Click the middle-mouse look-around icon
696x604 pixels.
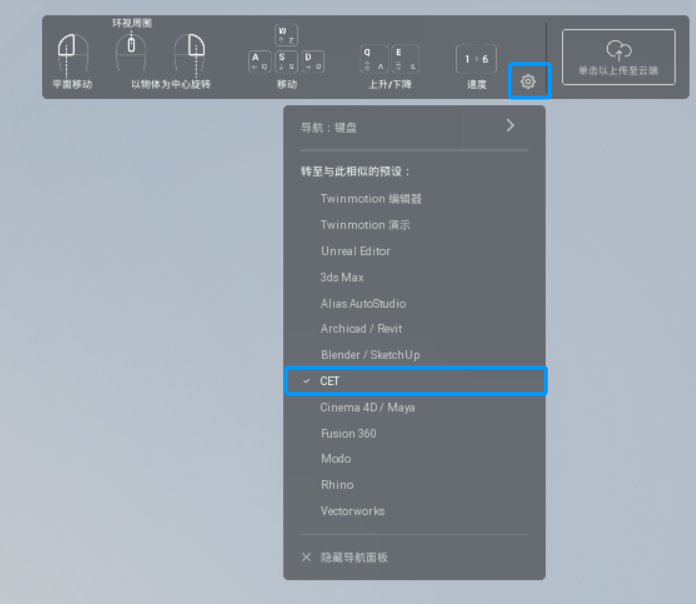point(131,52)
